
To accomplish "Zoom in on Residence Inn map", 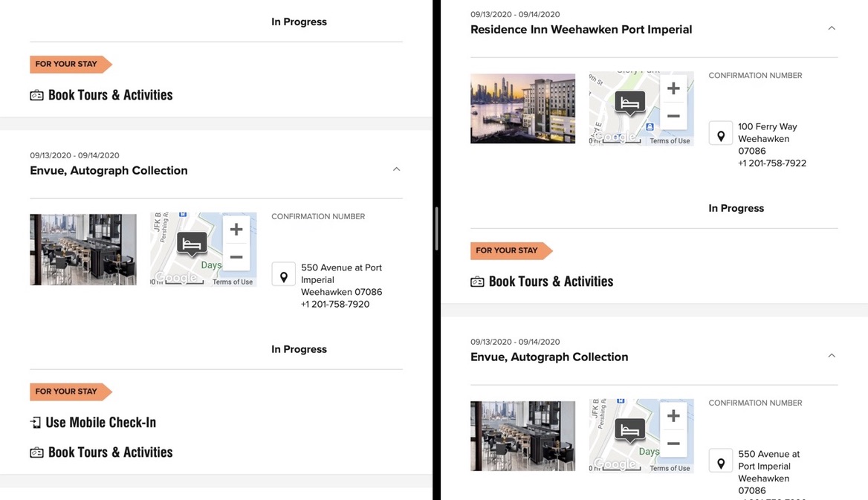I will click(x=673, y=88).
